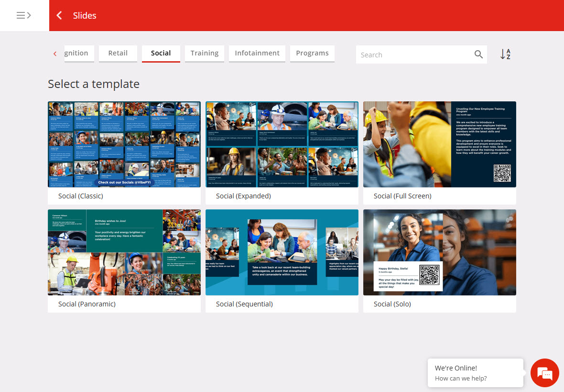This screenshot has height=392, width=564.
Task: Expand the sidebar hamburger menu
Action: (24, 15)
